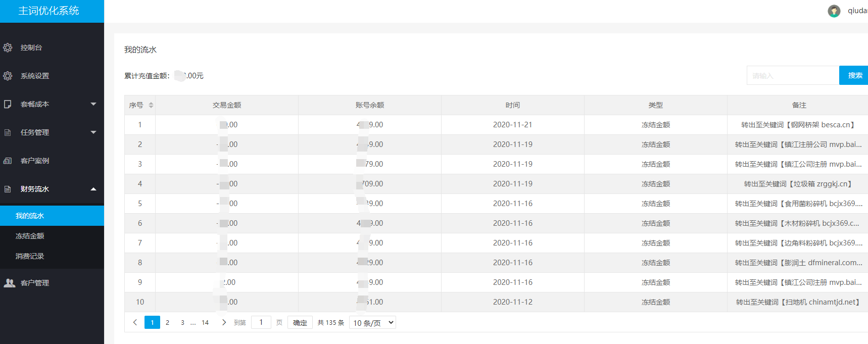Click the qiuda username at top right
Viewport: 868px width, 344px height.
[857, 11]
